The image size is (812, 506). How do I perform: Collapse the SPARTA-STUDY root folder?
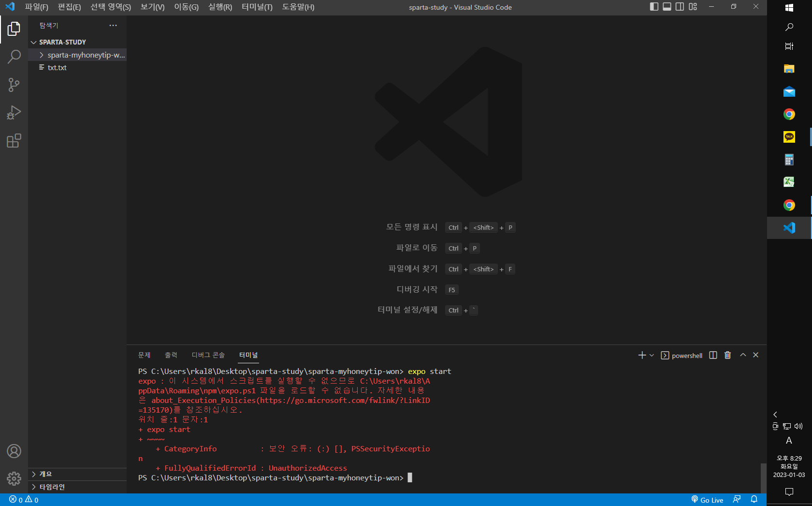point(77,42)
